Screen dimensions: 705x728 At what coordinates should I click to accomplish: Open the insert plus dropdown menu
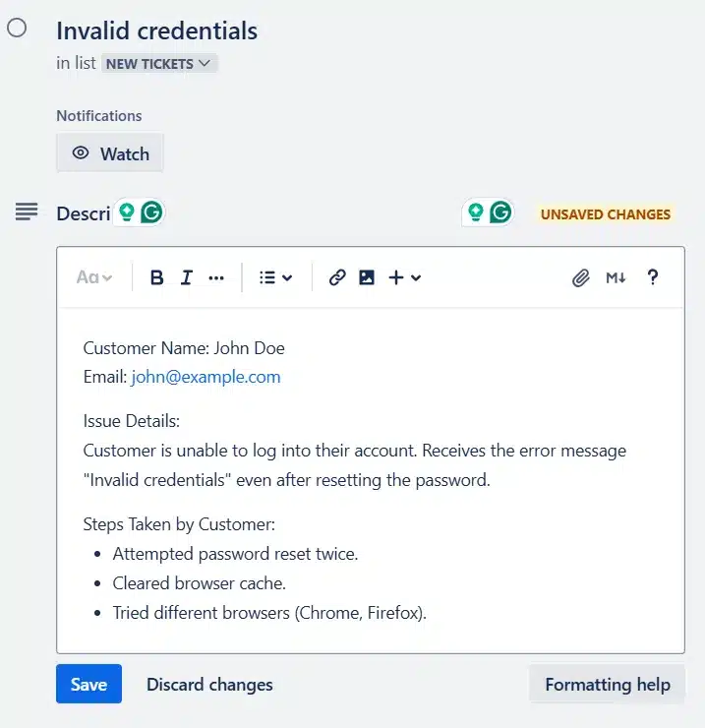[404, 277]
